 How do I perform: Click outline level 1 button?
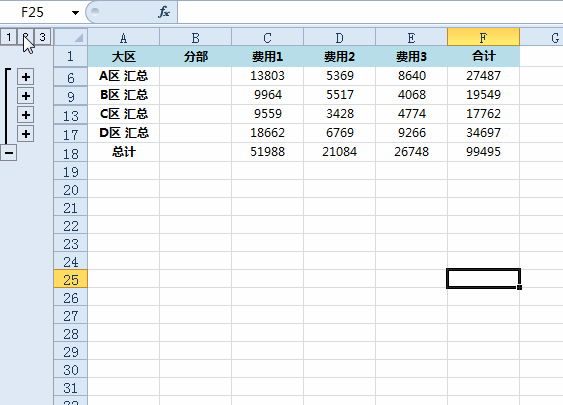9,37
